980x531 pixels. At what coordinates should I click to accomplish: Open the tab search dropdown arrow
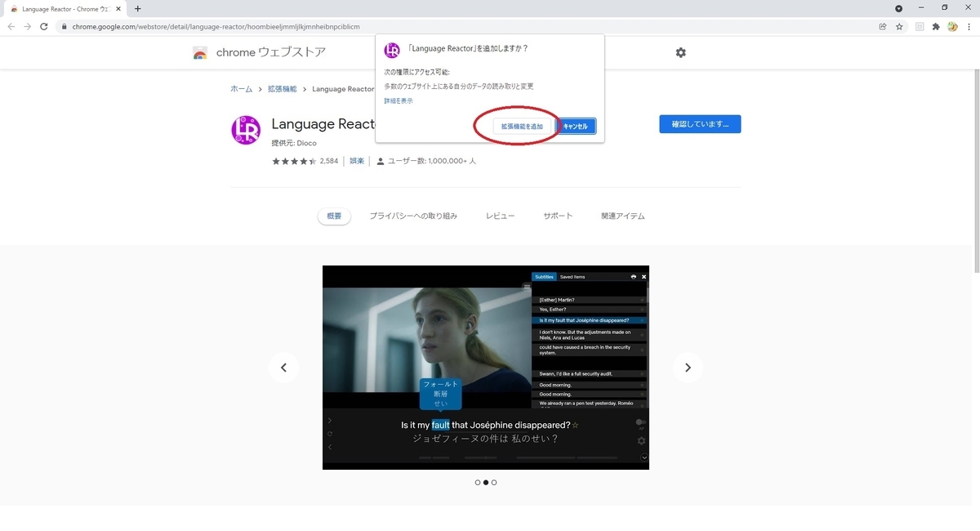click(x=898, y=8)
